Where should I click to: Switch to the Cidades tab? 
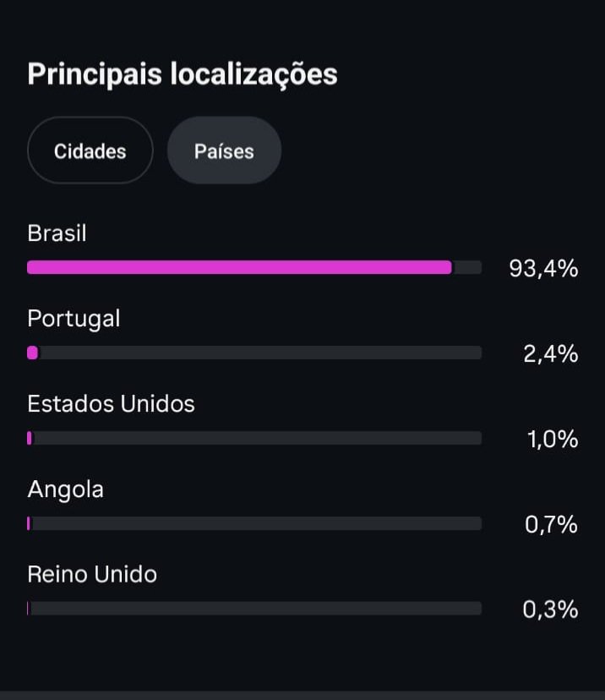tap(90, 151)
